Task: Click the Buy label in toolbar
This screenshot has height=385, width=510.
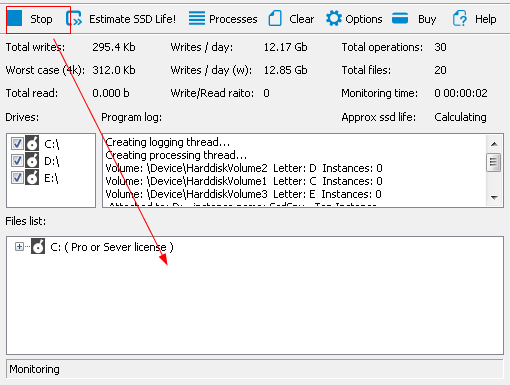Action: [427, 19]
